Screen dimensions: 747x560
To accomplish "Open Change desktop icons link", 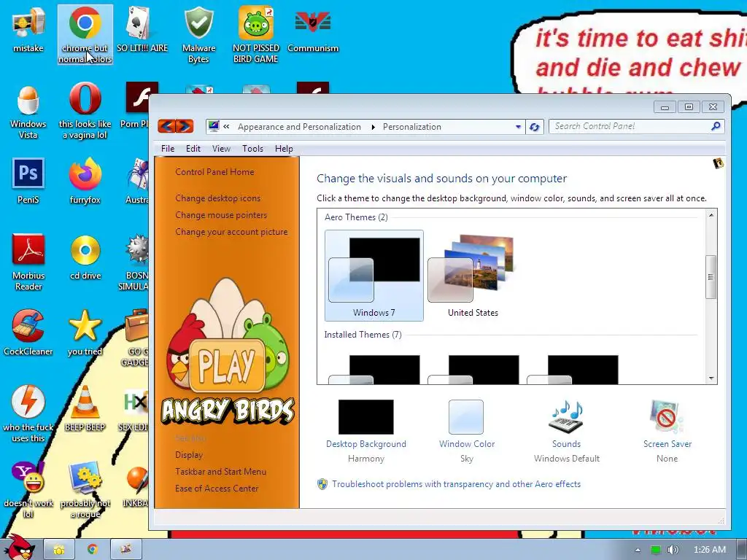I will coord(217,198).
